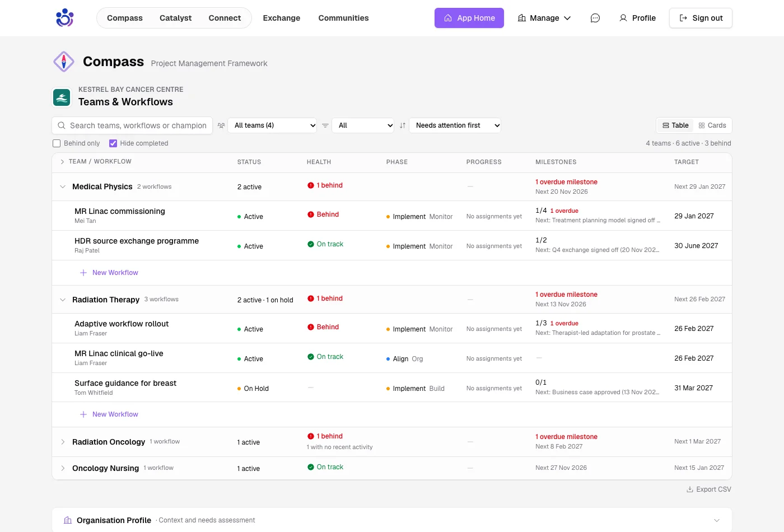
Task: Collapse the Medical Physics team group
Action: [x=63, y=187]
